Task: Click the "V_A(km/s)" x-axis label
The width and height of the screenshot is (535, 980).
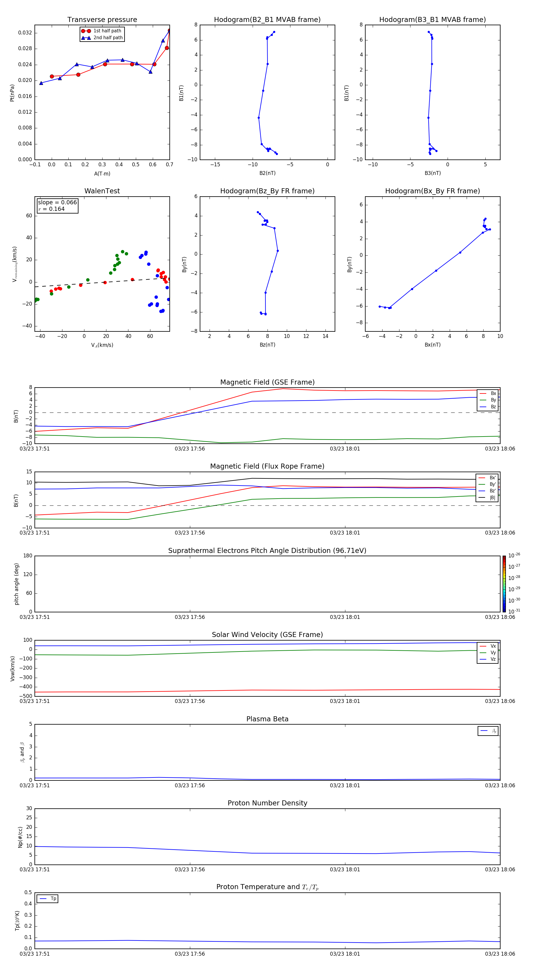Action: coord(102,345)
